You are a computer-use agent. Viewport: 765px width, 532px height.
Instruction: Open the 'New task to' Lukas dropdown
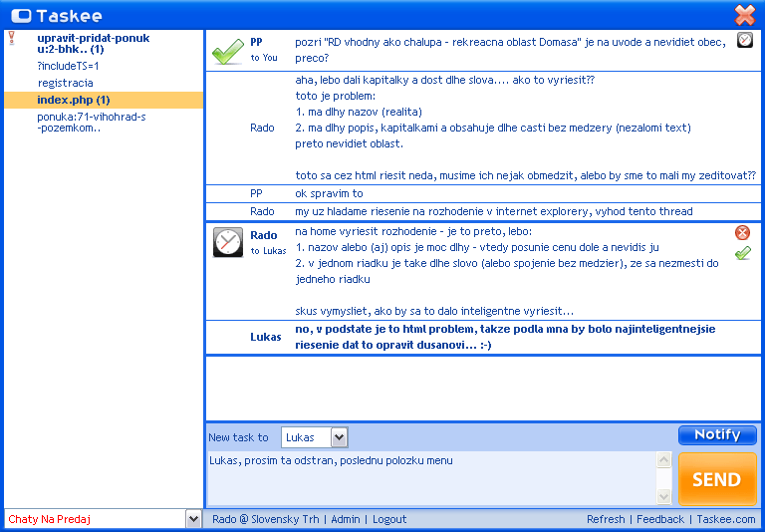339,437
